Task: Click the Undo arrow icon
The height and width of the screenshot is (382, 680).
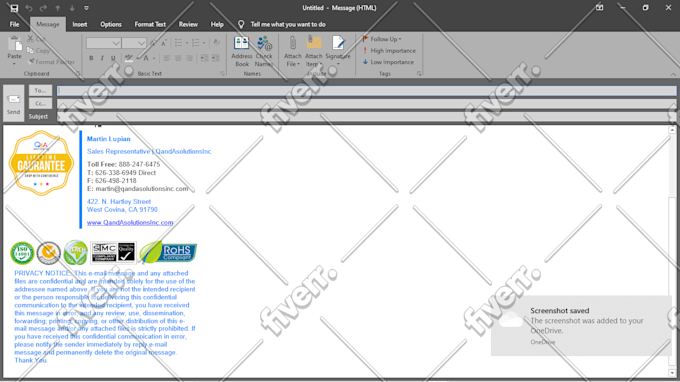Action: point(29,8)
